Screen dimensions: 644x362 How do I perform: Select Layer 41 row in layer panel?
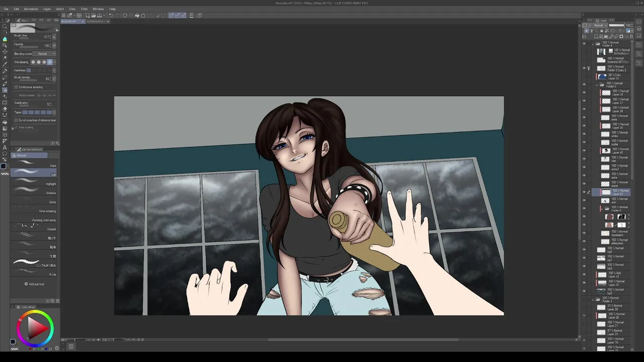611,192
